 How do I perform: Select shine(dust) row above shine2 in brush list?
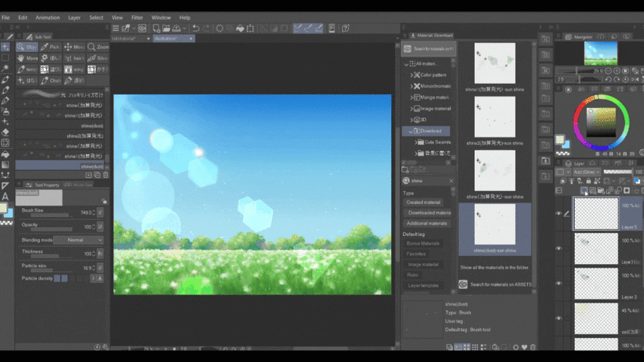(x=61, y=125)
